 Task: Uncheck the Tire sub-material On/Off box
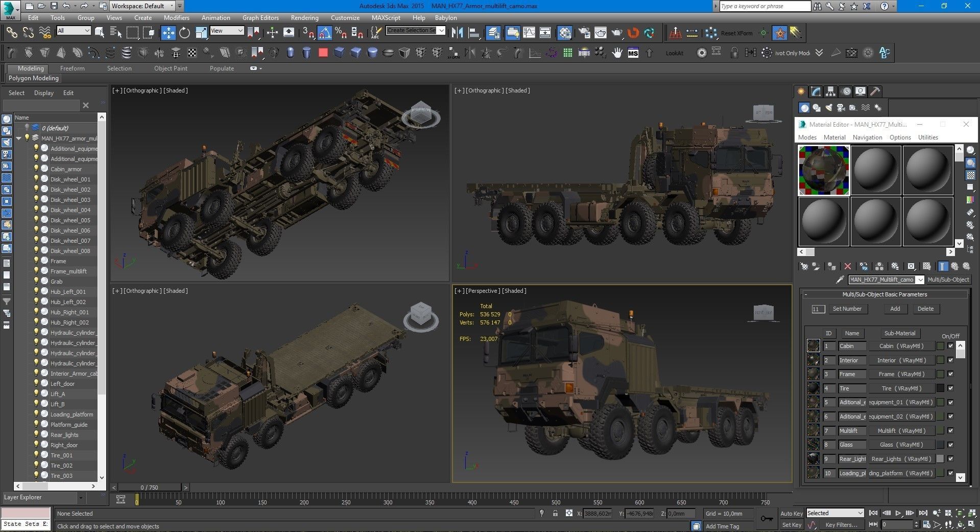pos(950,388)
